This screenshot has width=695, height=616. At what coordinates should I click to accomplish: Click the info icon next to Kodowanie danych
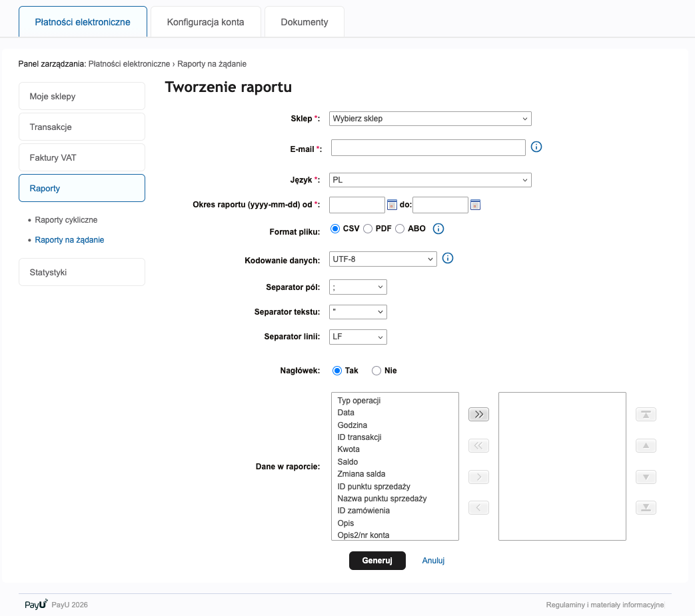point(448,259)
